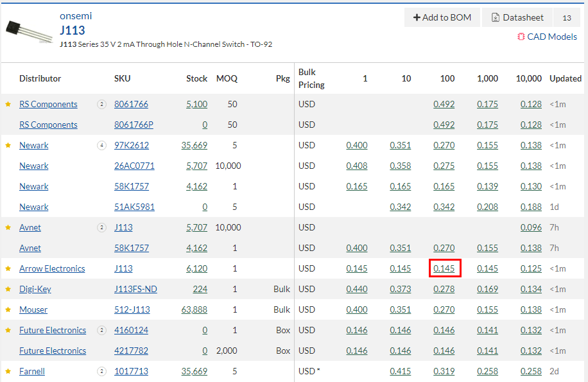Viewport: 588px width, 382px height.
Task: Click stock value 5,100 for RS Components
Action: pos(197,104)
